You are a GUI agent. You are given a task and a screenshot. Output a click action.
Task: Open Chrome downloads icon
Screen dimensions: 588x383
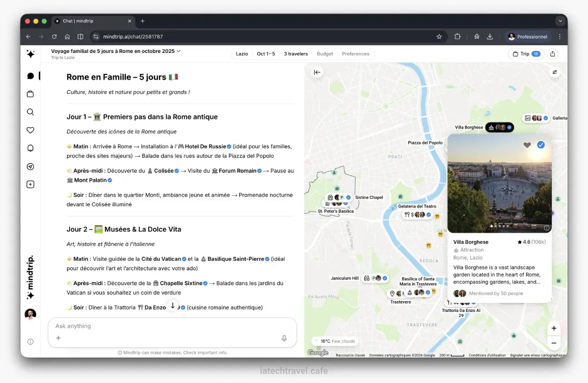[x=489, y=37]
